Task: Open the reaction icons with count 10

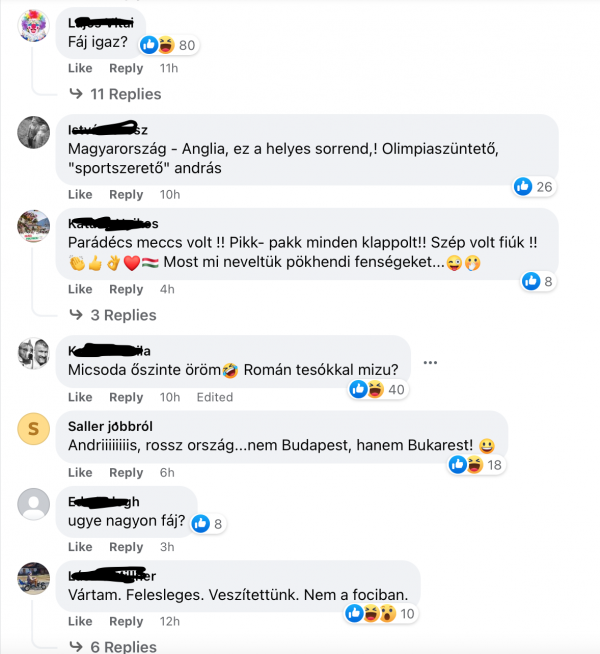Action: pyautogui.click(x=380, y=613)
